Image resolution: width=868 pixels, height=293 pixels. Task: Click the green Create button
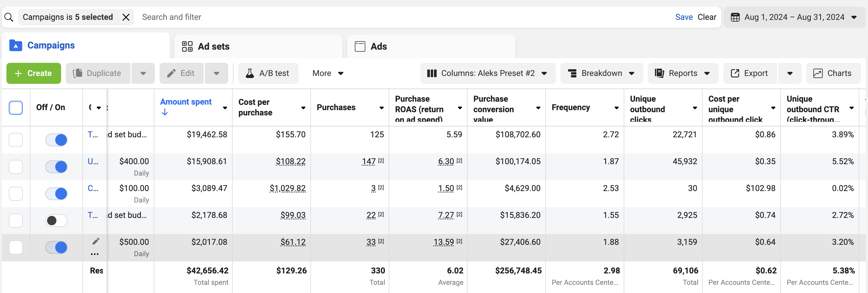[x=34, y=73]
